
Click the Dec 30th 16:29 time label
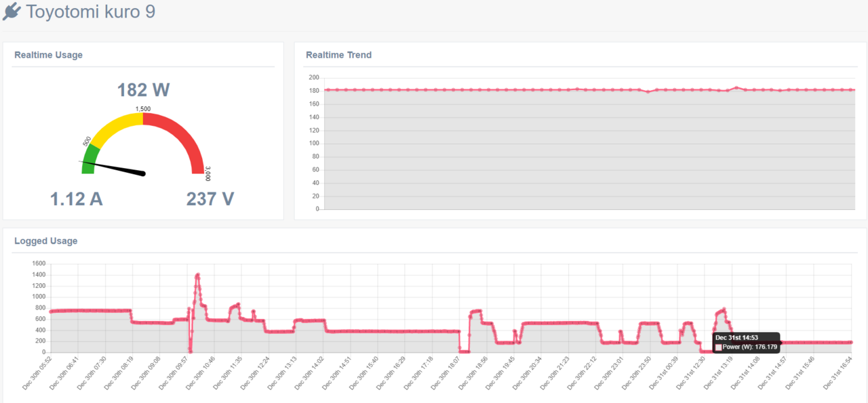pyautogui.click(x=391, y=373)
